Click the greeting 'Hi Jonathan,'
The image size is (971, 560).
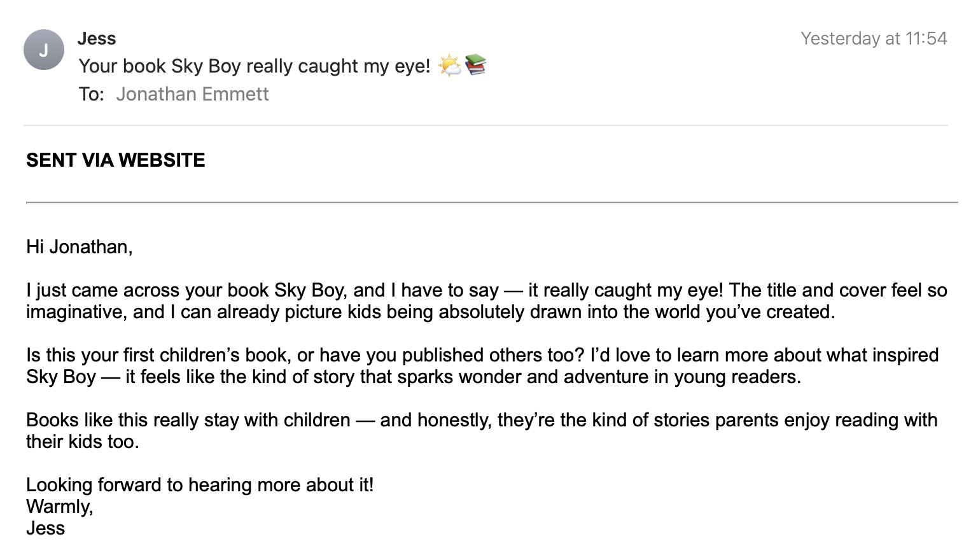(x=80, y=247)
